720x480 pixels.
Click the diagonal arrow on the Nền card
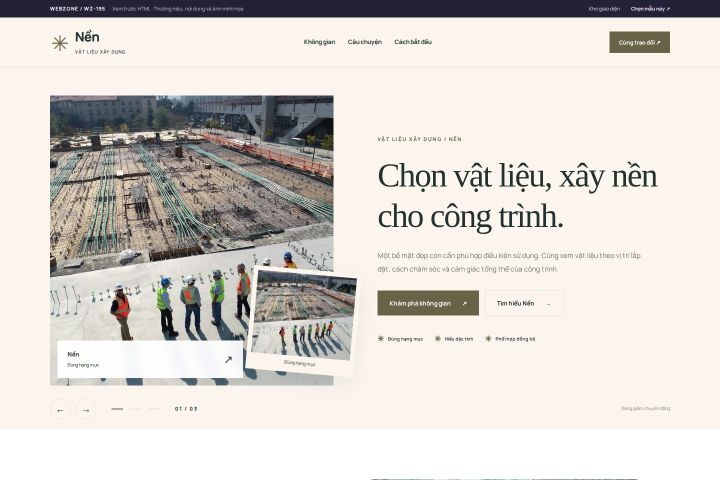(x=228, y=360)
